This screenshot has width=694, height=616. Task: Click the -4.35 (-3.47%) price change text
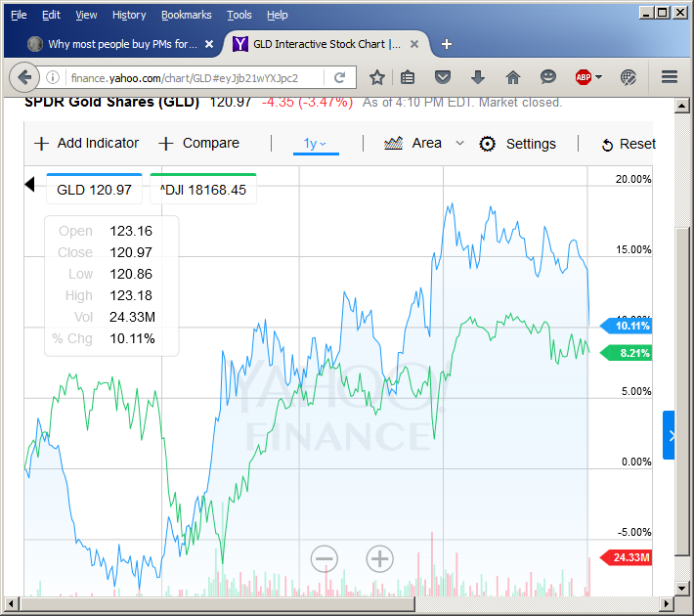(x=307, y=103)
